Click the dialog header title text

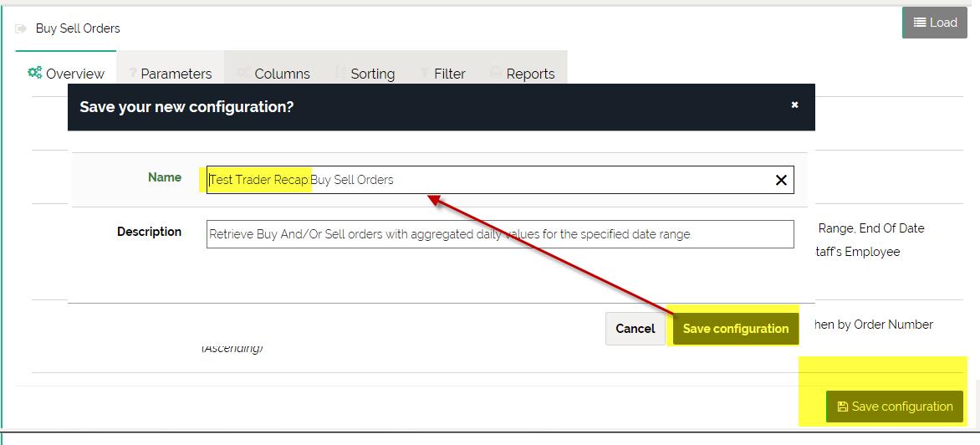(186, 107)
